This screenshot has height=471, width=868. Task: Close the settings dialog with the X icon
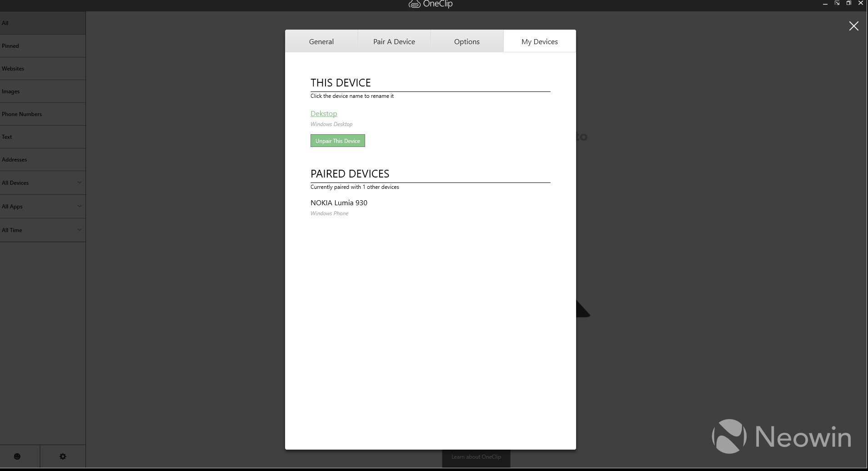click(x=853, y=26)
